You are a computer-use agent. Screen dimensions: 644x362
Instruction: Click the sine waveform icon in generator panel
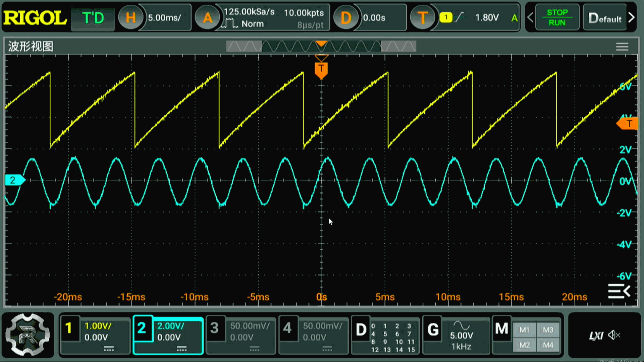[462, 325]
